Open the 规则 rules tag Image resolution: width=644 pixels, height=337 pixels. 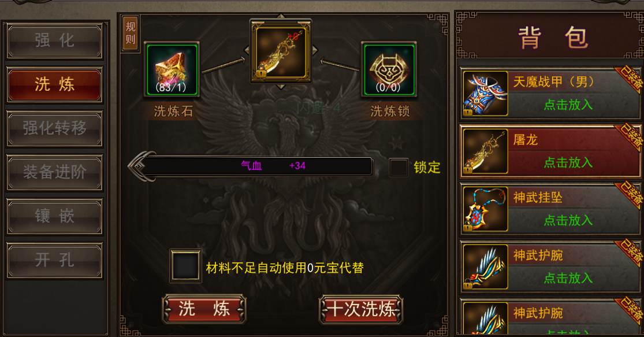130,33
